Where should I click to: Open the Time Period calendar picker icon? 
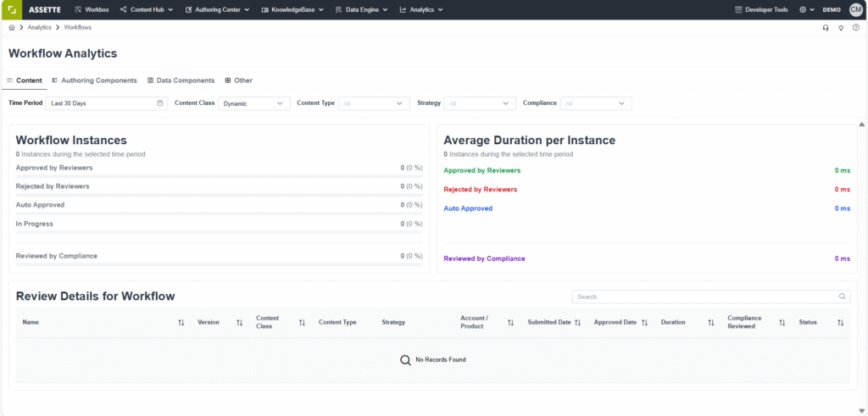pos(160,103)
